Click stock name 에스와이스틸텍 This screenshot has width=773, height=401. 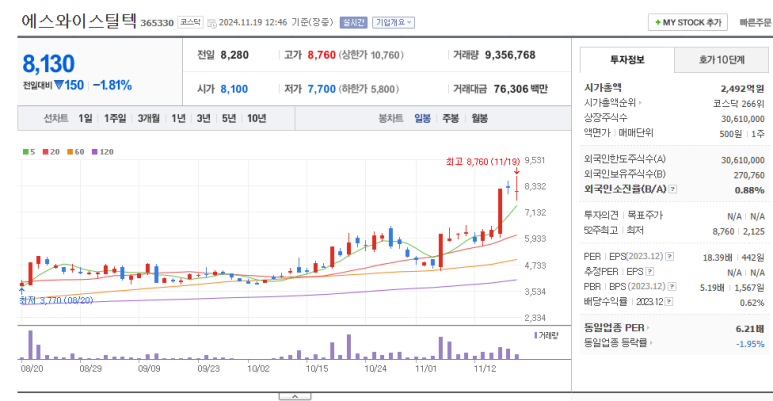pyautogui.click(x=79, y=21)
